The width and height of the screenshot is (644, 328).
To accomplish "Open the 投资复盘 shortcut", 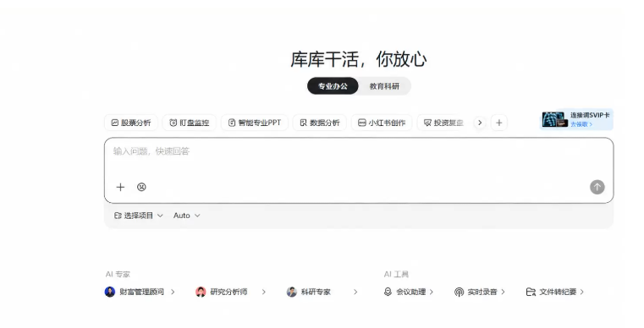I will pyautogui.click(x=443, y=123).
